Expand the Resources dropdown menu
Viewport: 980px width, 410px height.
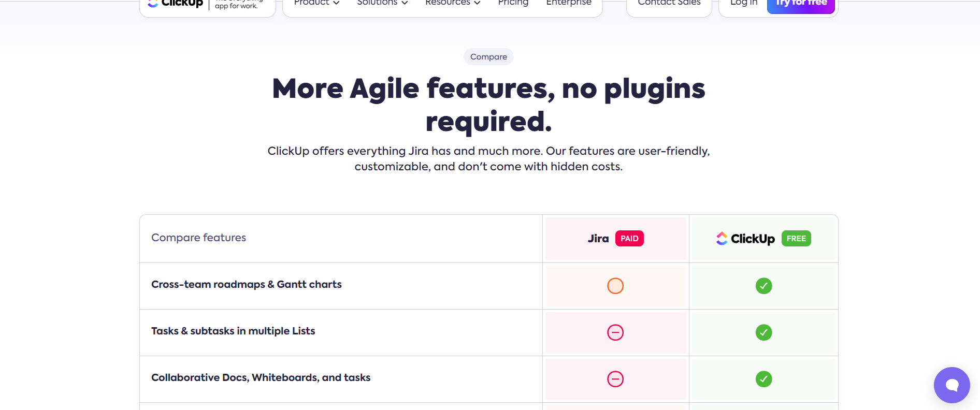coord(453,3)
